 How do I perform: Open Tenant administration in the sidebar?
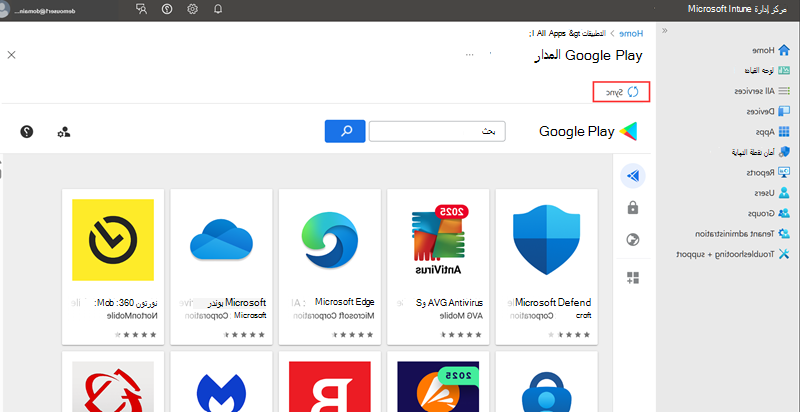click(x=743, y=234)
